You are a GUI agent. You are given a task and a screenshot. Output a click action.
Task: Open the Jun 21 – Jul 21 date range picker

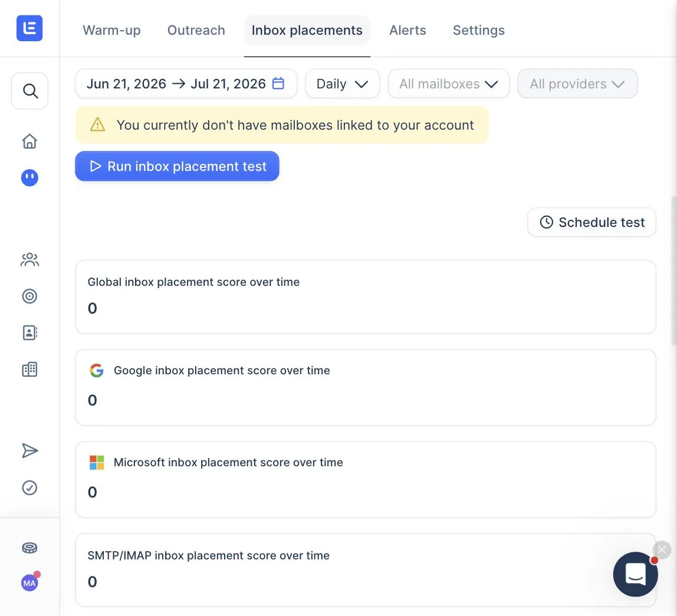tap(186, 84)
